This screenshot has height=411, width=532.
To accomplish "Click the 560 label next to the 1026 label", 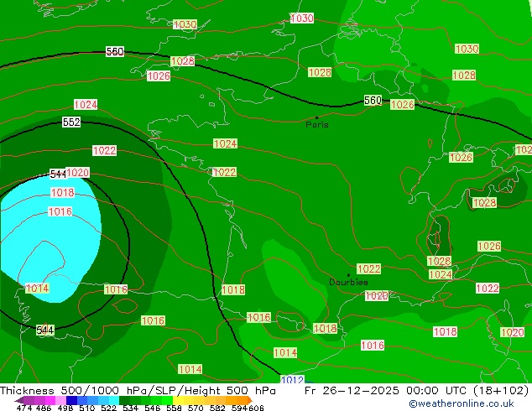I will pyautogui.click(x=373, y=101).
